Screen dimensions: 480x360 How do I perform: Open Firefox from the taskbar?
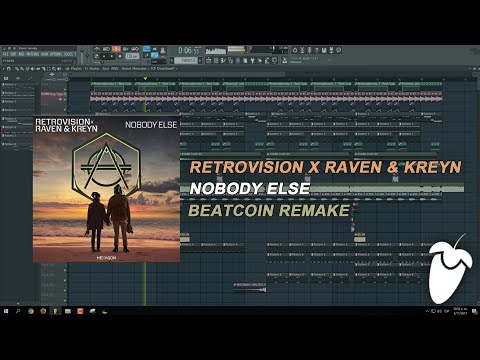(43, 311)
